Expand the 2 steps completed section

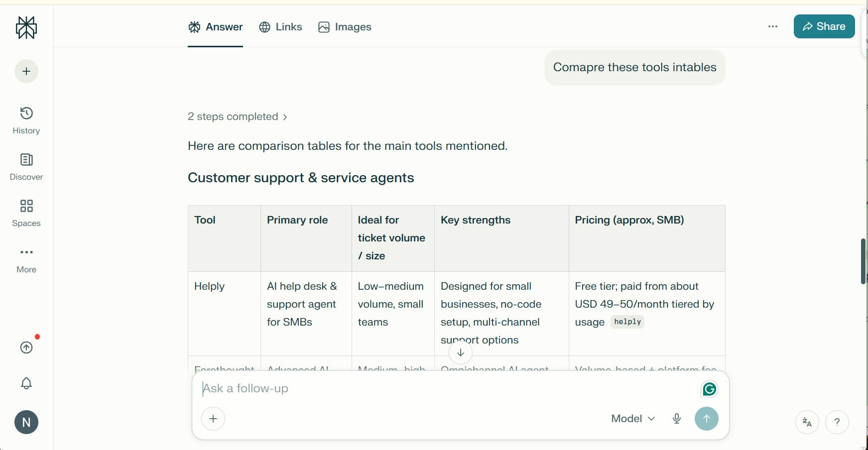pyautogui.click(x=238, y=116)
